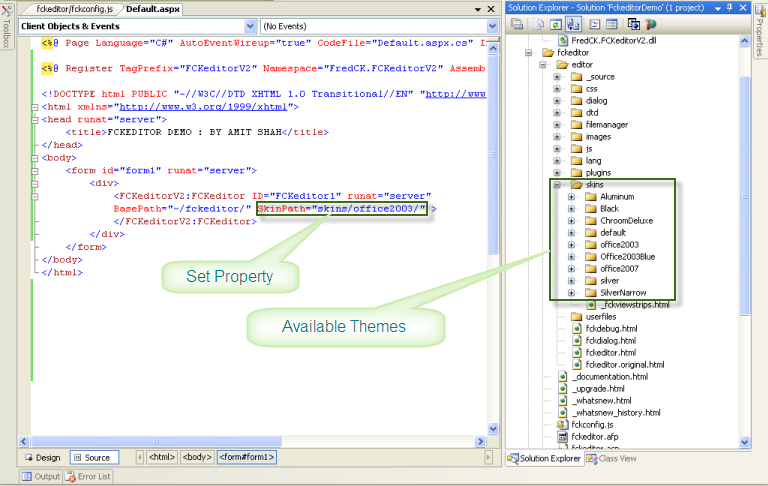Viewport: 768px width, 486px height.
Task: Collapse the html element outline in code
Action: [x=35, y=107]
